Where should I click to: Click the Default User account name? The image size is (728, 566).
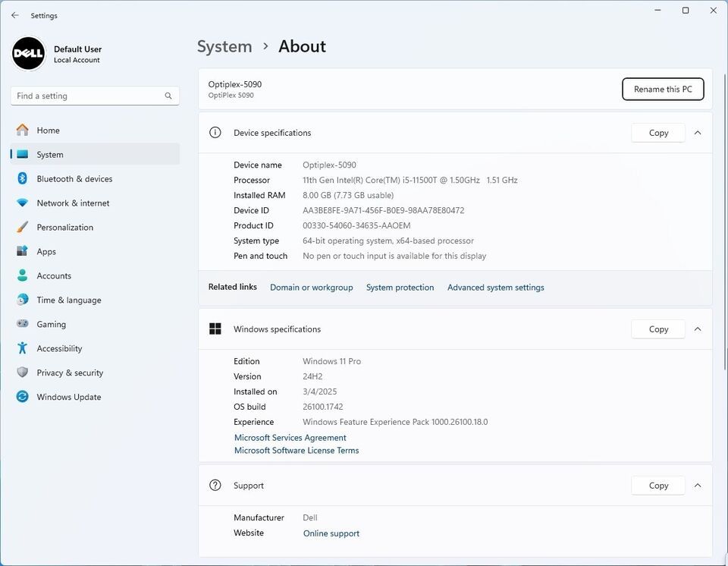pos(77,49)
